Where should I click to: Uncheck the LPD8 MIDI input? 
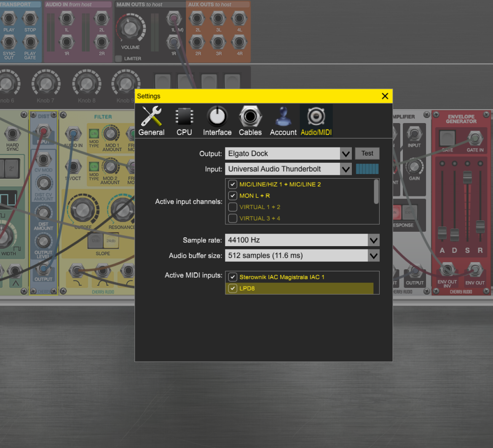[233, 288]
